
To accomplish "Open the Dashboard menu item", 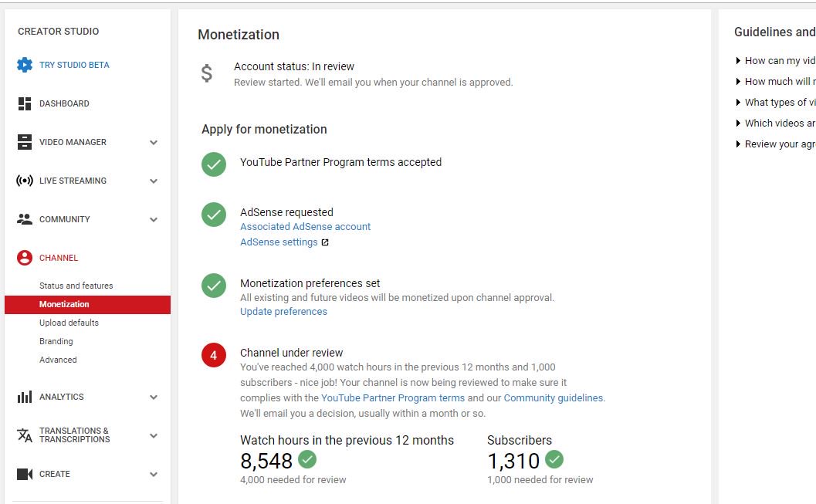I will tap(64, 103).
